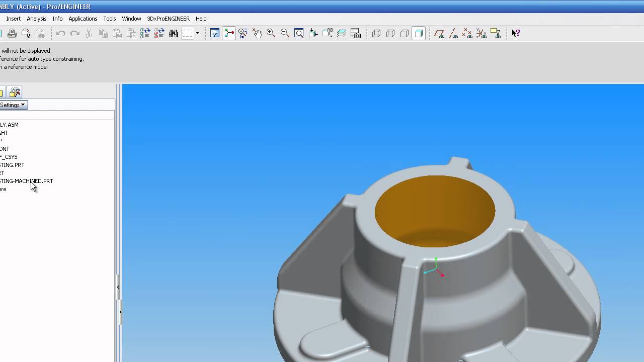The height and width of the screenshot is (362, 644).
Task: Click the orange bore surface of model
Action: (x=435, y=211)
